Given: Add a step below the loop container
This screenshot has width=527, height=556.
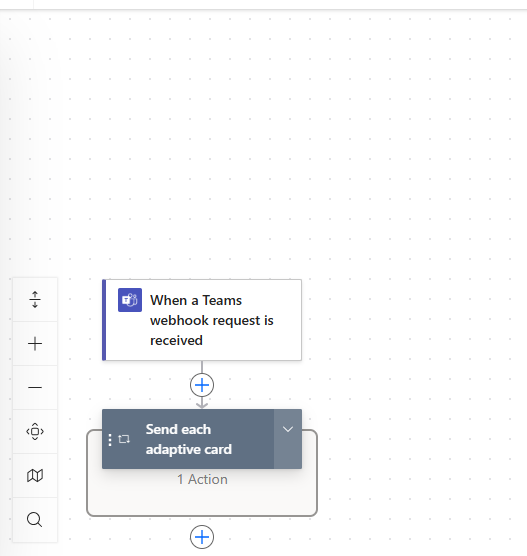Looking at the screenshot, I should tap(202, 537).
